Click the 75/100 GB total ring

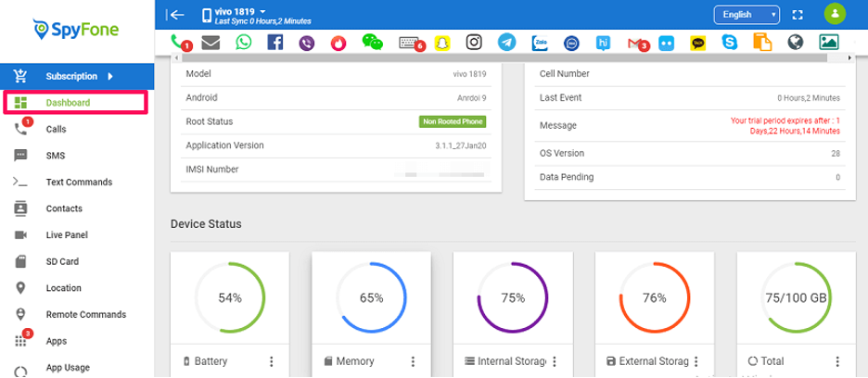pos(796,297)
